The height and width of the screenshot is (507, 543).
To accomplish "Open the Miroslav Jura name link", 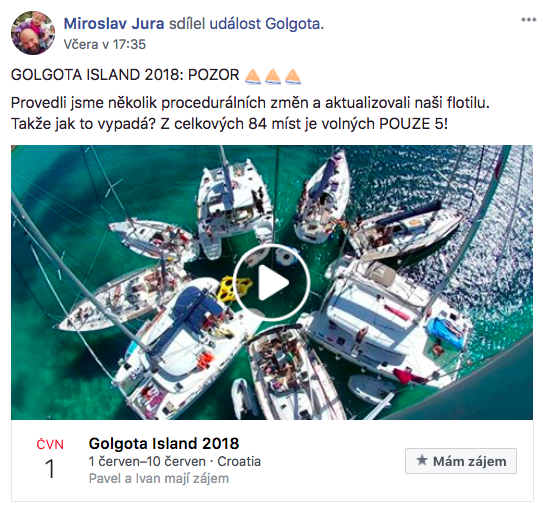I will click(114, 24).
